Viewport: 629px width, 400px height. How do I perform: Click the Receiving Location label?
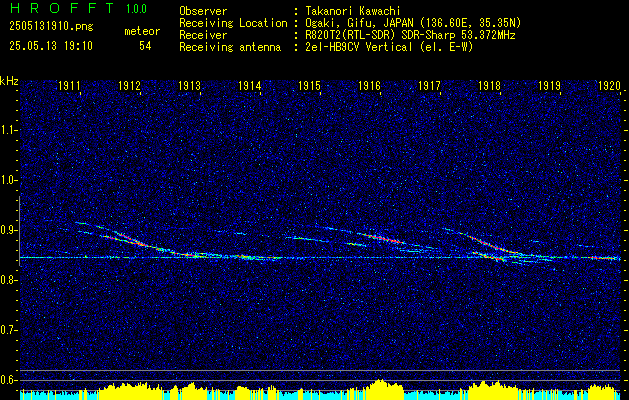point(233,23)
